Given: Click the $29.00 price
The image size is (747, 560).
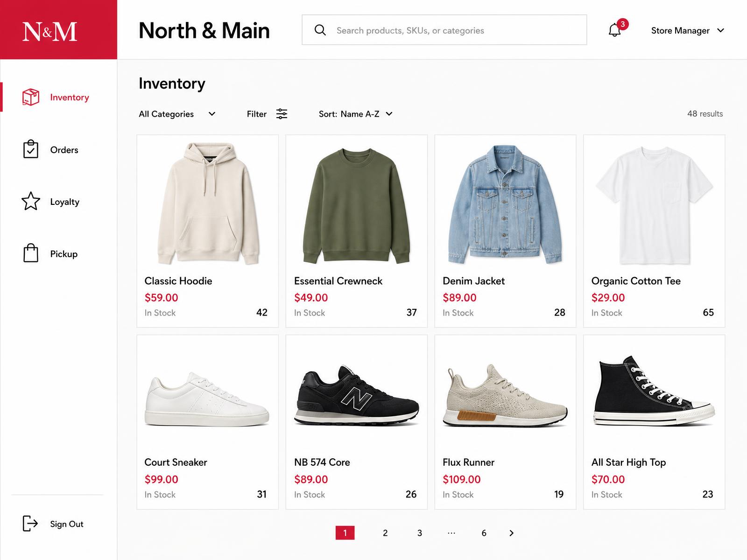Looking at the screenshot, I should tap(608, 298).
